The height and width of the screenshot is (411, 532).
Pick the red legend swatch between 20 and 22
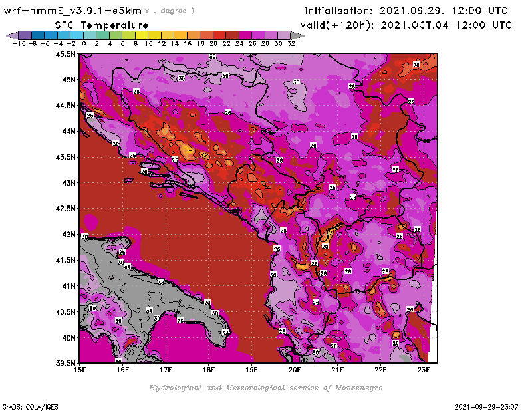[x=219, y=36]
